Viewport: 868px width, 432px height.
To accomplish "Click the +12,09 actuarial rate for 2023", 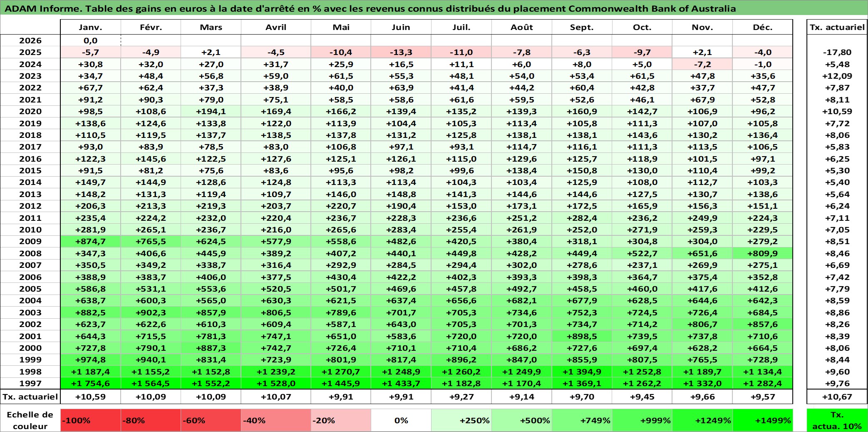I will pyautogui.click(x=837, y=76).
